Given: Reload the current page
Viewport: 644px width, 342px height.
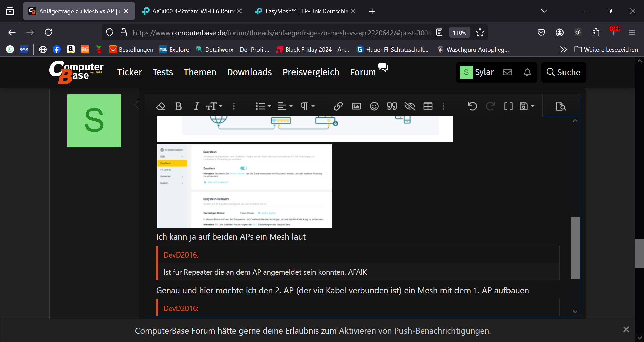Looking at the screenshot, I should [x=48, y=32].
